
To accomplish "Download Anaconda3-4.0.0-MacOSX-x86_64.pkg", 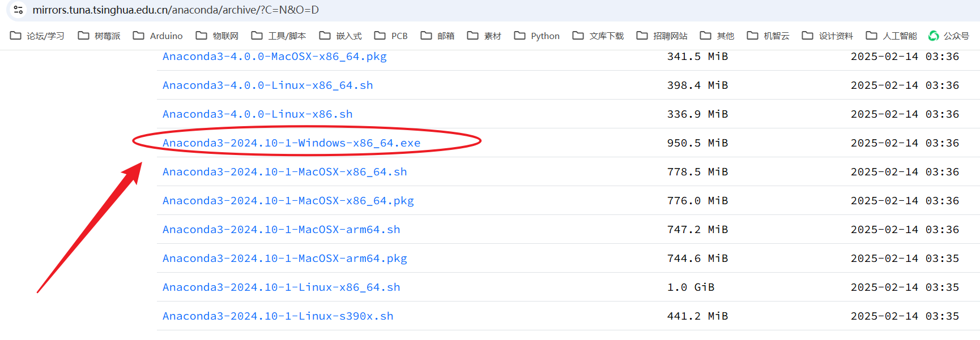I will tap(275, 57).
